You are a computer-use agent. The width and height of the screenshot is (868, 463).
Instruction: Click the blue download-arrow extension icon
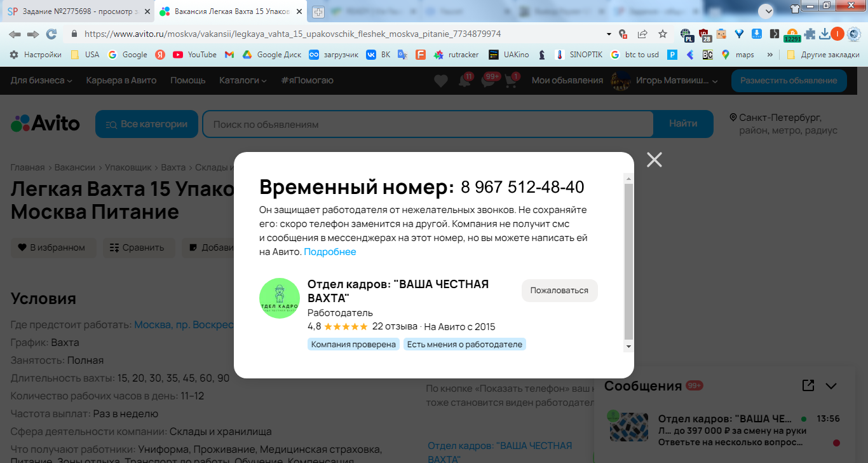(757, 34)
